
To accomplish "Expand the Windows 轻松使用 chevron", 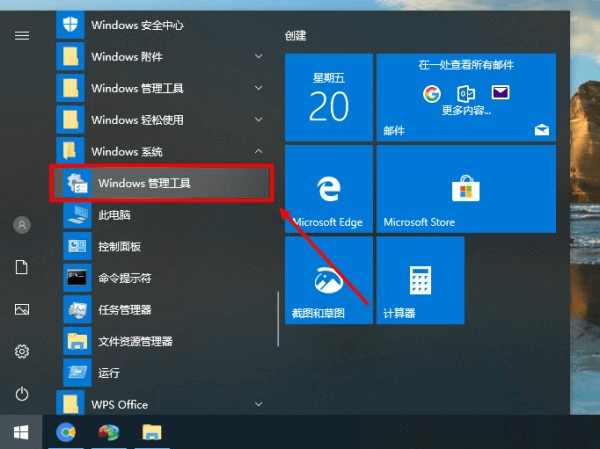I will pos(259,119).
